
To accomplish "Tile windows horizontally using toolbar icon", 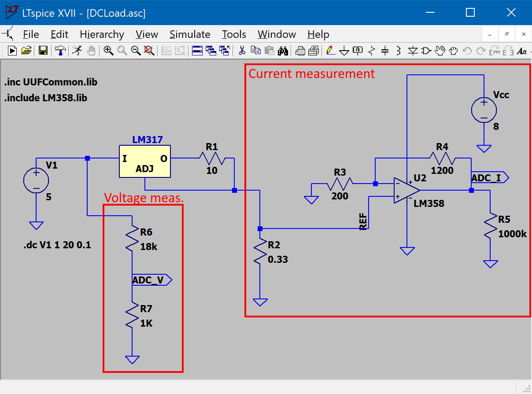I will click(197, 51).
